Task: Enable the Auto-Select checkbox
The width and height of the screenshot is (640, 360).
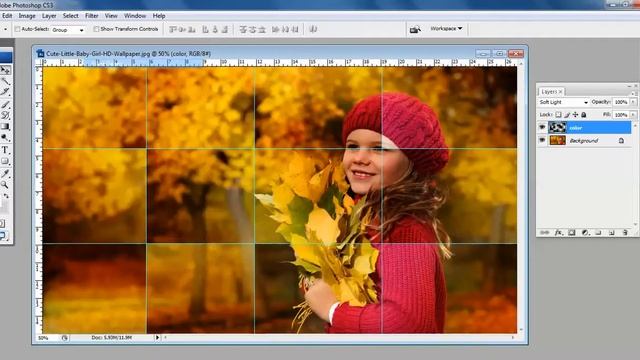Action: tap(18, 29)
